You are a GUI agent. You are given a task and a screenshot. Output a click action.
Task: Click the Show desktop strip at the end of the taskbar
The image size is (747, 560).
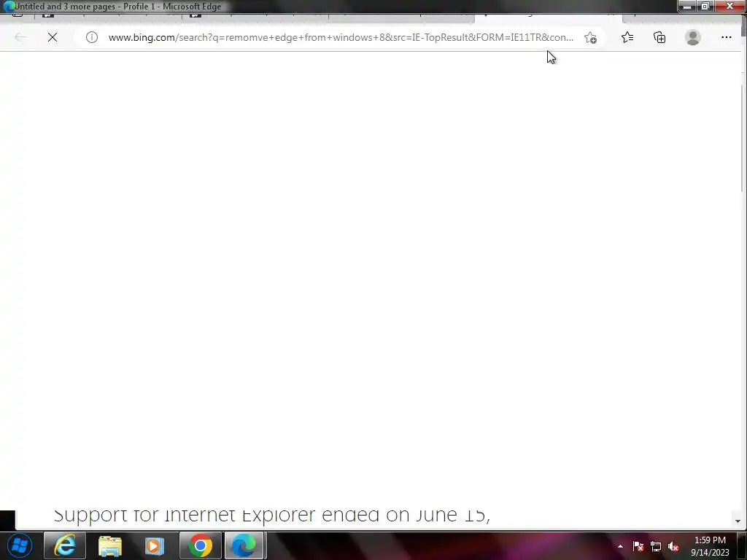tap(743, 545)
